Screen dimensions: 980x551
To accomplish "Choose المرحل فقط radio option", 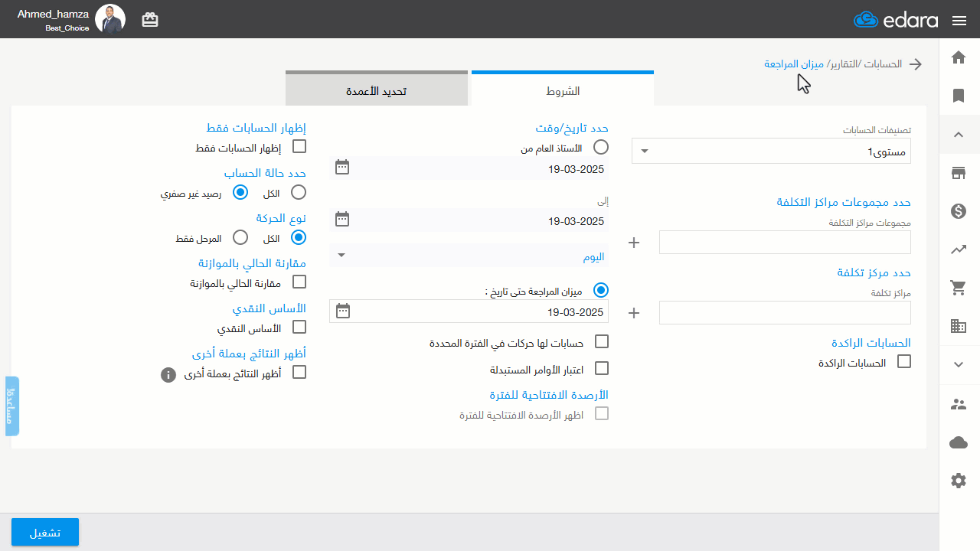I will point(240,237).
